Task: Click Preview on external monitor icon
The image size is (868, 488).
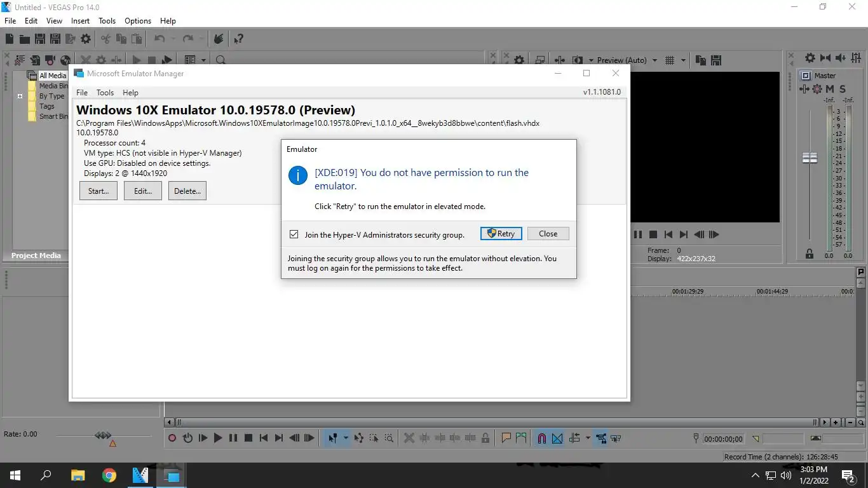Action: click(539, 60)
